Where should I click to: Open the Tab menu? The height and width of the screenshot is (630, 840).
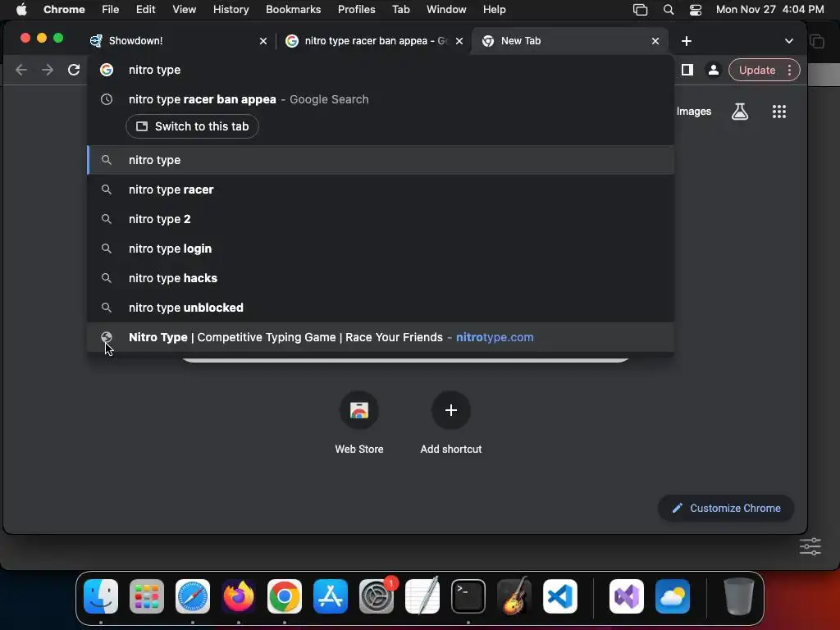click(400, 9)
